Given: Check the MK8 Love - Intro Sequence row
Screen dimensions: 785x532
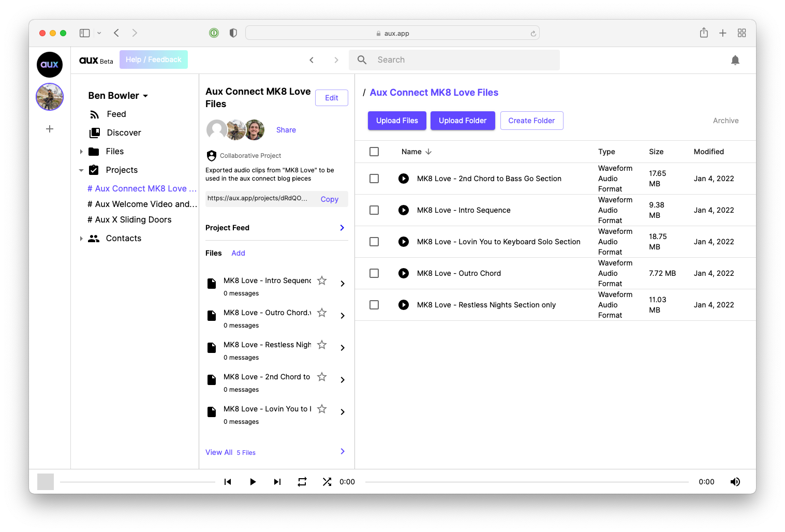Looking at the screenshot, I should (x=374, y=210).
